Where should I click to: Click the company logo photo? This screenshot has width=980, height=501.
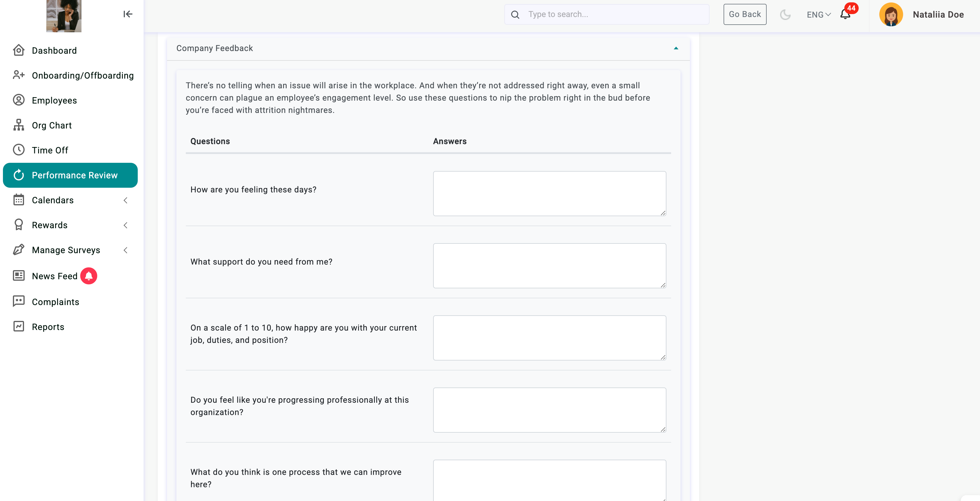point(64,16)
